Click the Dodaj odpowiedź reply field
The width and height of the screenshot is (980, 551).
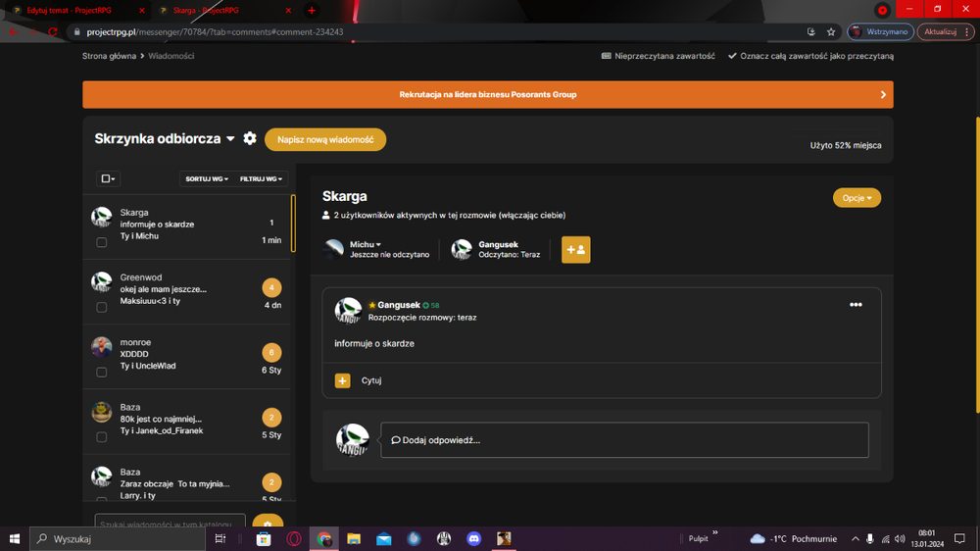point(624,439)
